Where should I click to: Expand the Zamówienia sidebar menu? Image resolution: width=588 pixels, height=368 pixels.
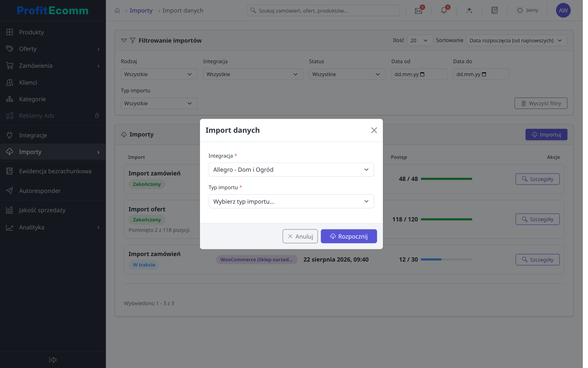pos(53,66)
